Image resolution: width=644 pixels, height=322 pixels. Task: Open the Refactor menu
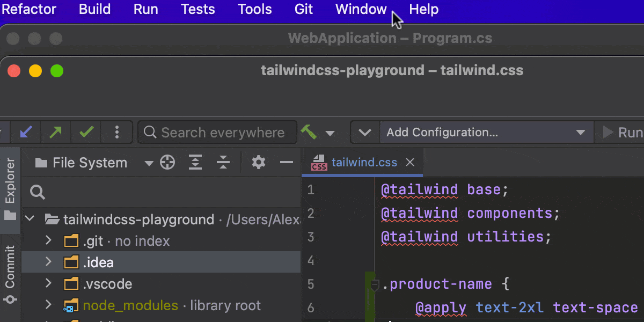(x=29, y=9)
